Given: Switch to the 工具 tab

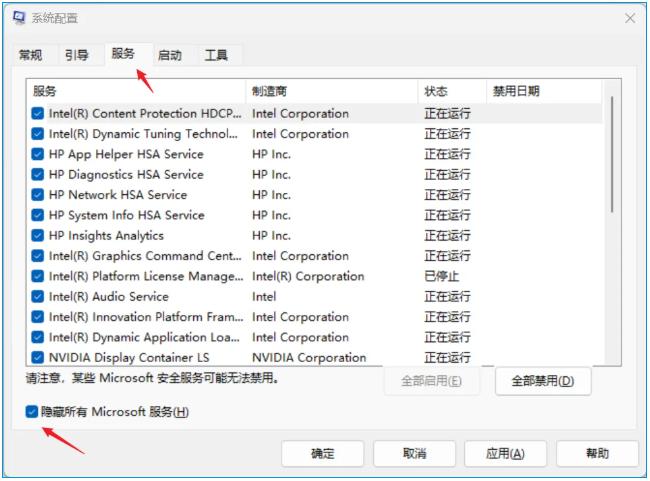Looking at the screenshot, I should pyautogui.click(x=216, y=56).
